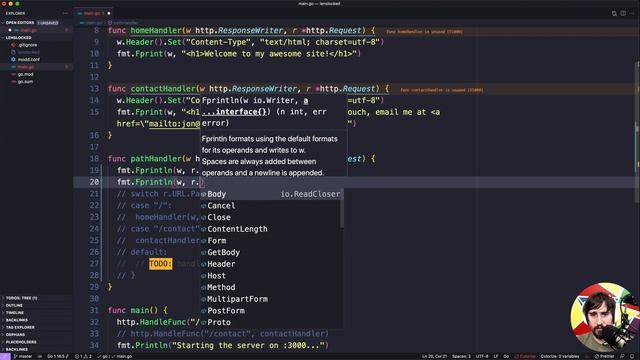The width and height of the screenshot is (640, 360).
Task: Click the master branch status item
Action: click(x=23, y=356)
